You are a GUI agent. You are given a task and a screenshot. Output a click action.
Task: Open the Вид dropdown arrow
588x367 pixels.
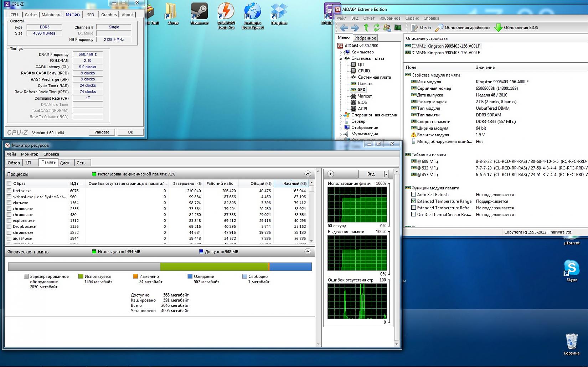(386, 174)
